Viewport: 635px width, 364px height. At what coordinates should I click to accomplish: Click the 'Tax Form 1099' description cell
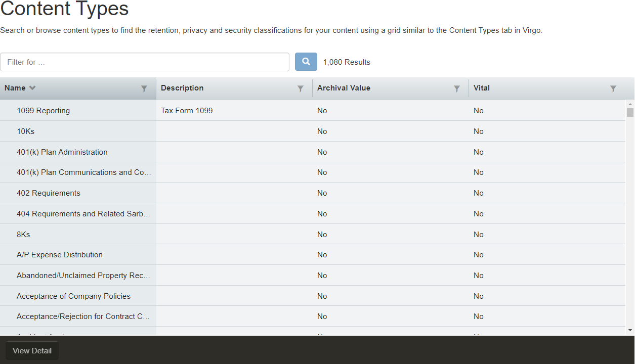coord(187,110)
